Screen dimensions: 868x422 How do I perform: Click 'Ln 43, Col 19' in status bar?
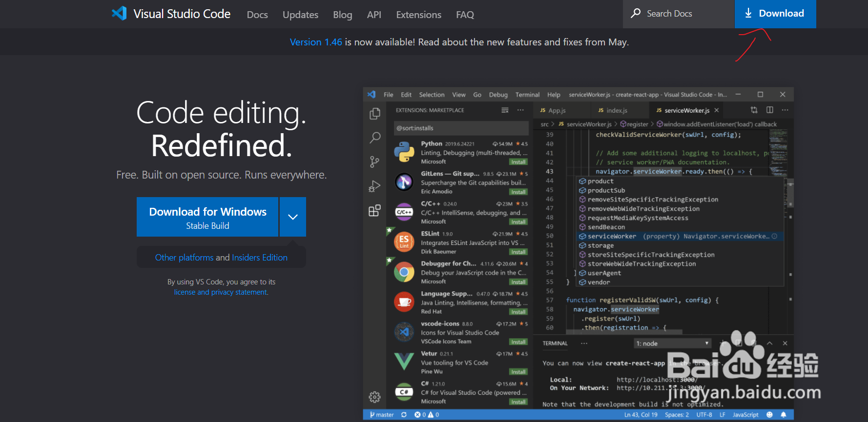(641, 415)
